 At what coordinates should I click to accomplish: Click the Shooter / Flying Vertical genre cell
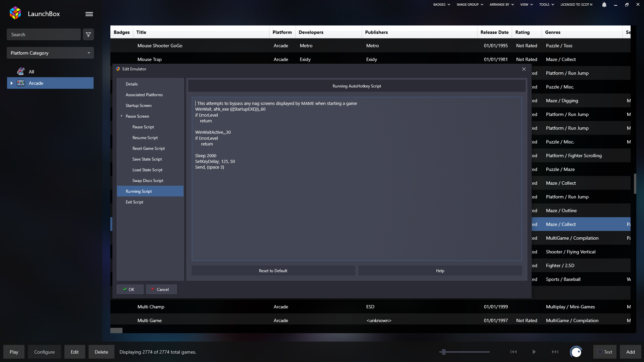[x=571, y=252]
